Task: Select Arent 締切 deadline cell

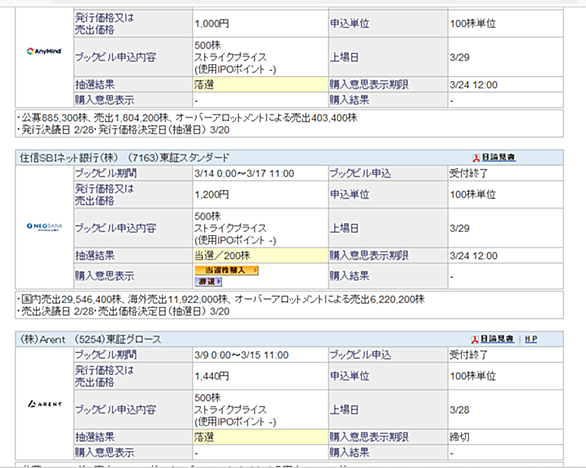Action: [x=506, y=437]
